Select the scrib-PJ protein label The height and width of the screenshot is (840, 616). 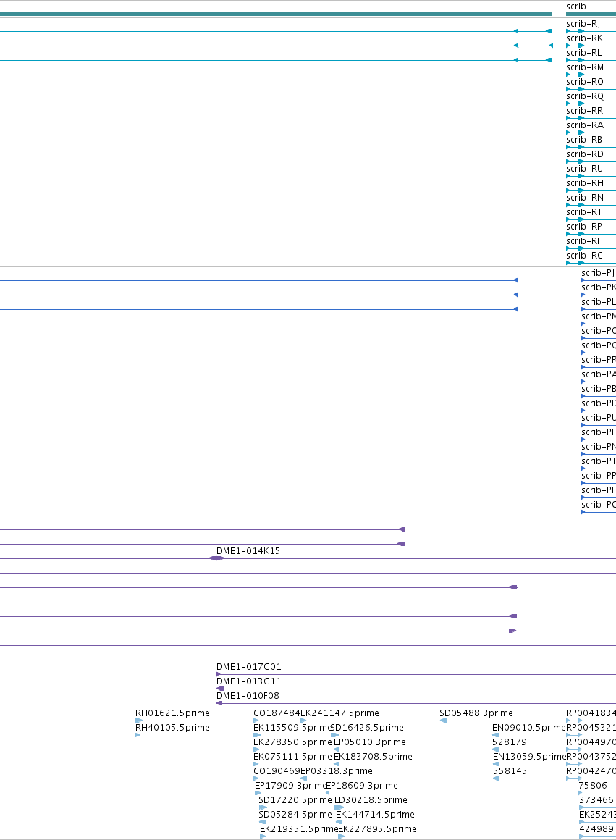click(598, 273)
